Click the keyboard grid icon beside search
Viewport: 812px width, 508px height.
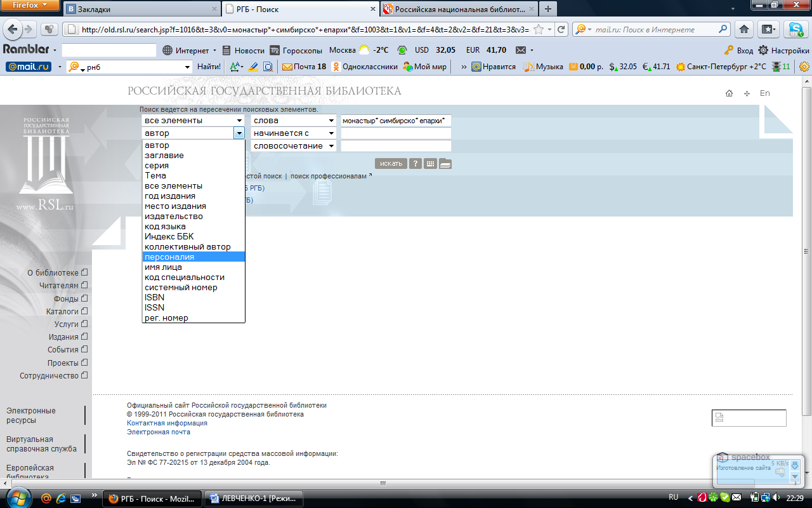[431, 163]
